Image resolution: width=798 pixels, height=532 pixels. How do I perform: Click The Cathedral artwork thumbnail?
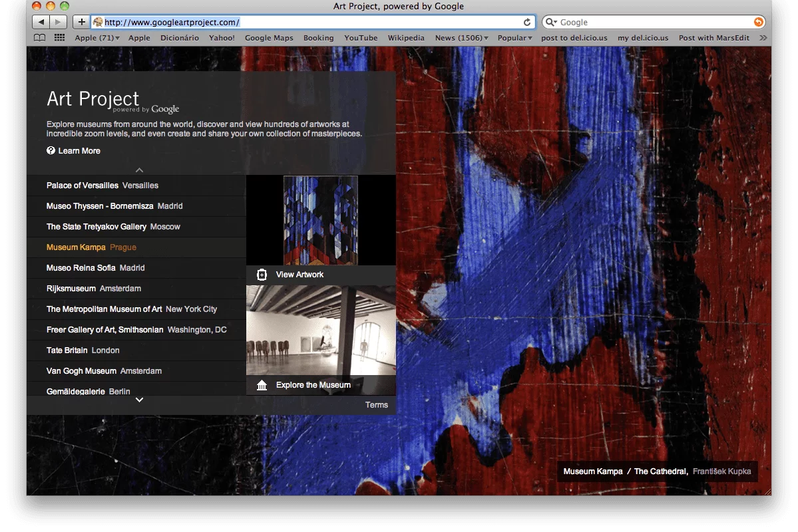point(321,220)
